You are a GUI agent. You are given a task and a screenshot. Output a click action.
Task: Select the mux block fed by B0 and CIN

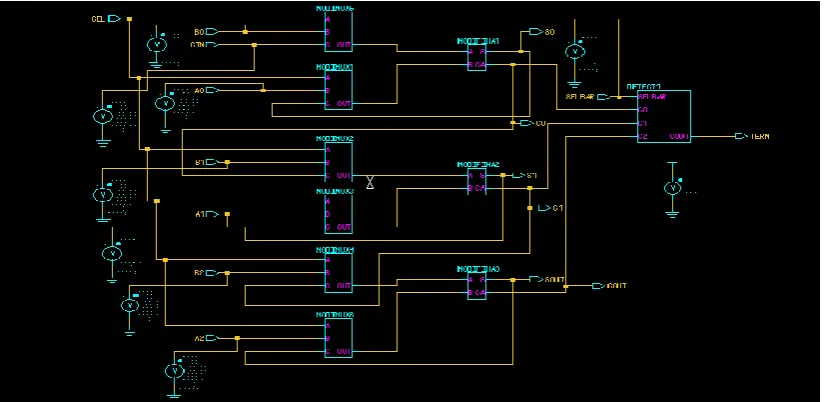(x=338, y=32)
